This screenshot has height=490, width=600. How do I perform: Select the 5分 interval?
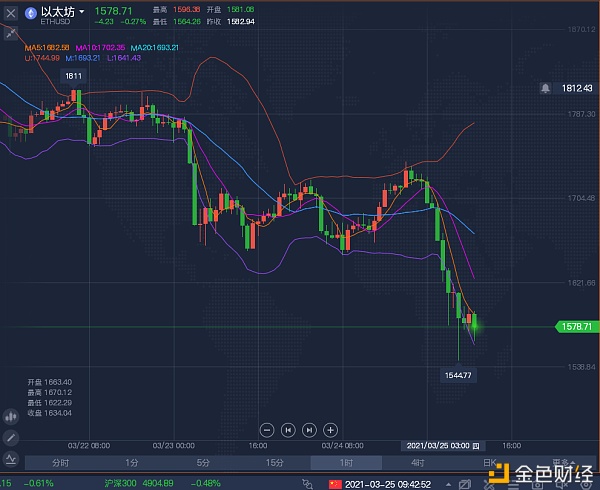pos(203,463)
